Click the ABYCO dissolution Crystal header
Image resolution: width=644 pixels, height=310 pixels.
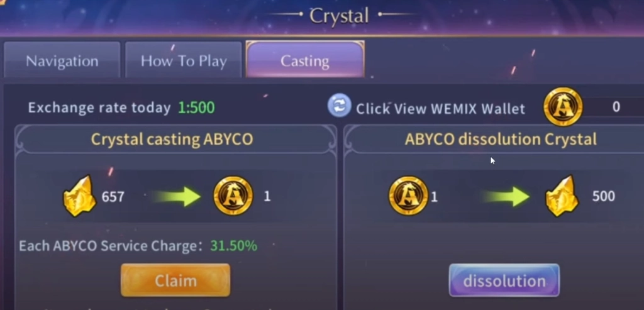point(501,140)
